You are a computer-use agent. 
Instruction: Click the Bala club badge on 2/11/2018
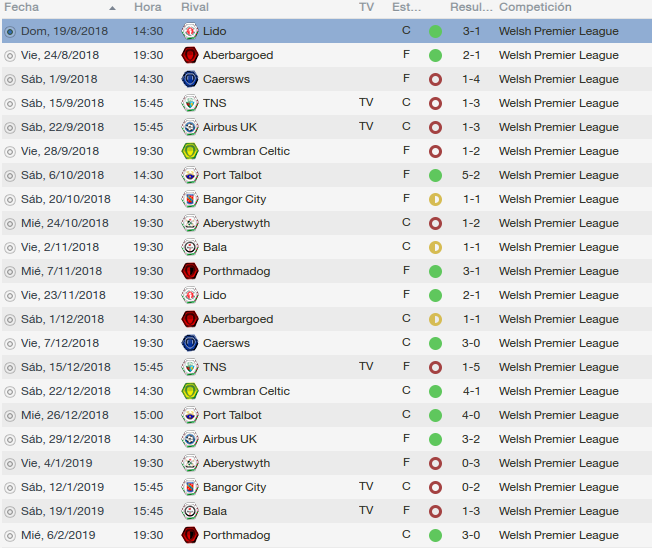coord(190,247)
